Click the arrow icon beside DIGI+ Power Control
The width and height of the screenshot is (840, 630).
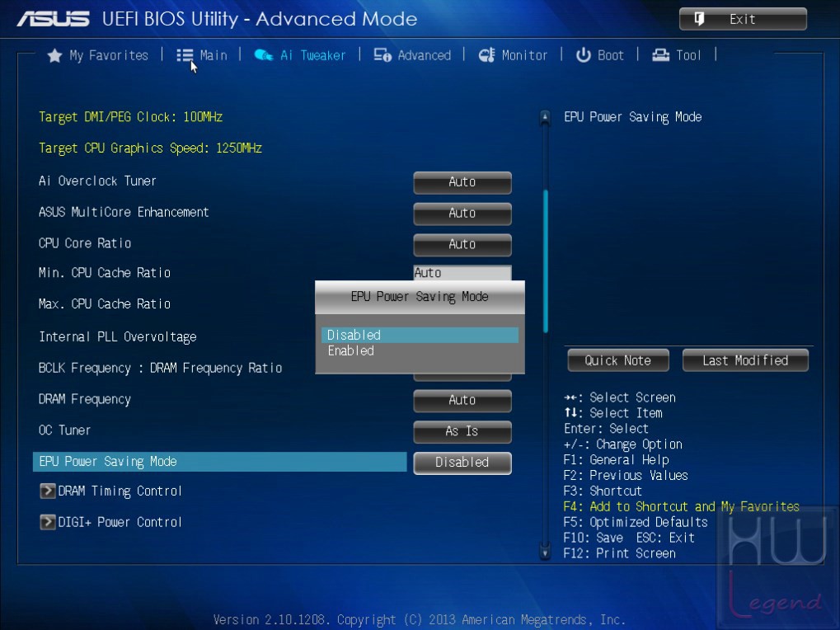(48, 522)
